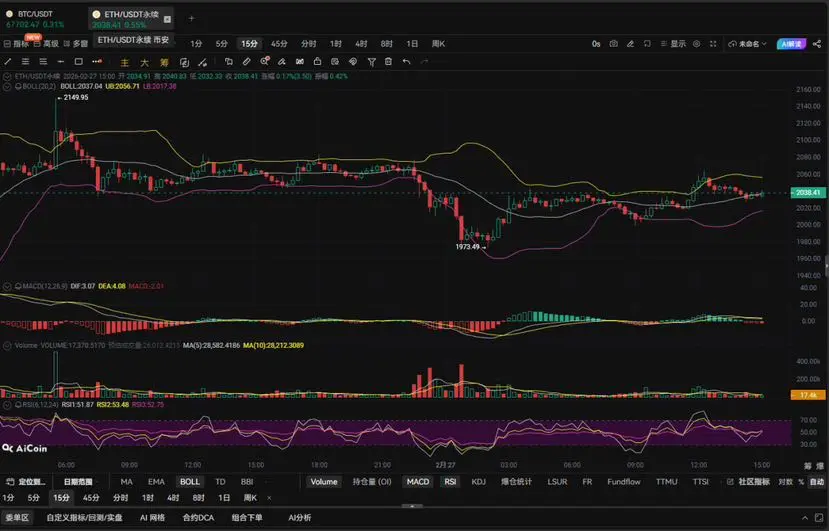
Task: Toggle the MA indicator button
Action: [126, 482]
